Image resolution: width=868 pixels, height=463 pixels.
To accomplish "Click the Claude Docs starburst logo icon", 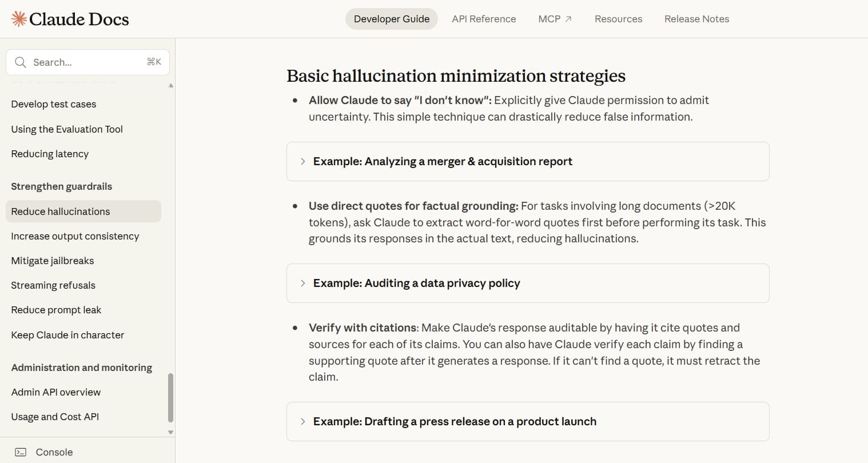I will [19, 19].
